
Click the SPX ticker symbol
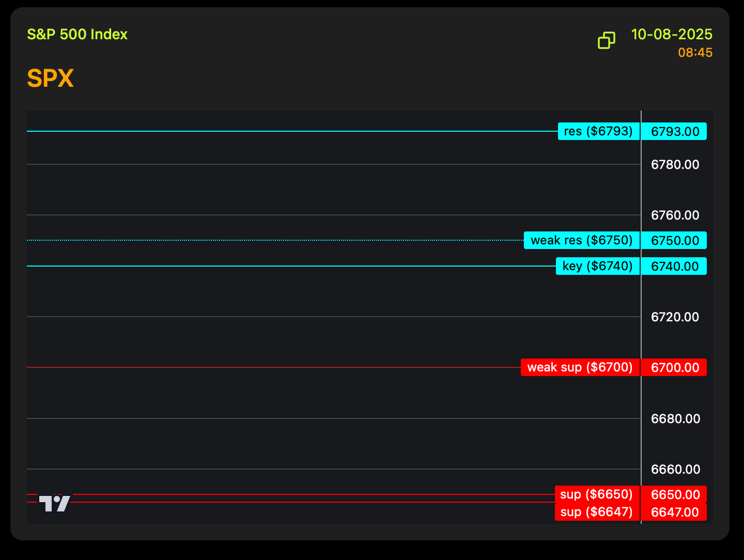pos(50,79)
